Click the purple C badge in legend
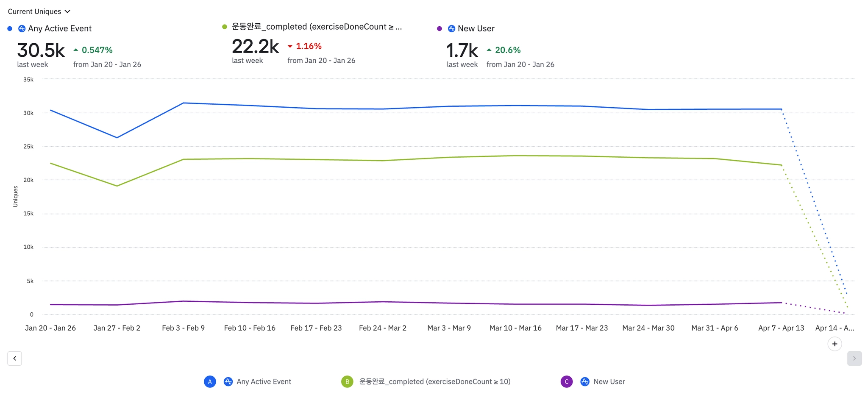 point(567,381)
